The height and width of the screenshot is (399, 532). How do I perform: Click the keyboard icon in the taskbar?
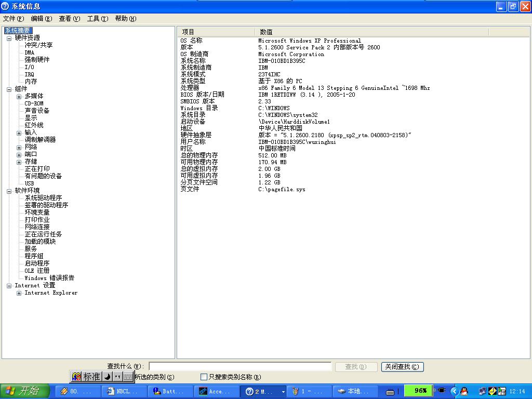[x=390, y=391]
